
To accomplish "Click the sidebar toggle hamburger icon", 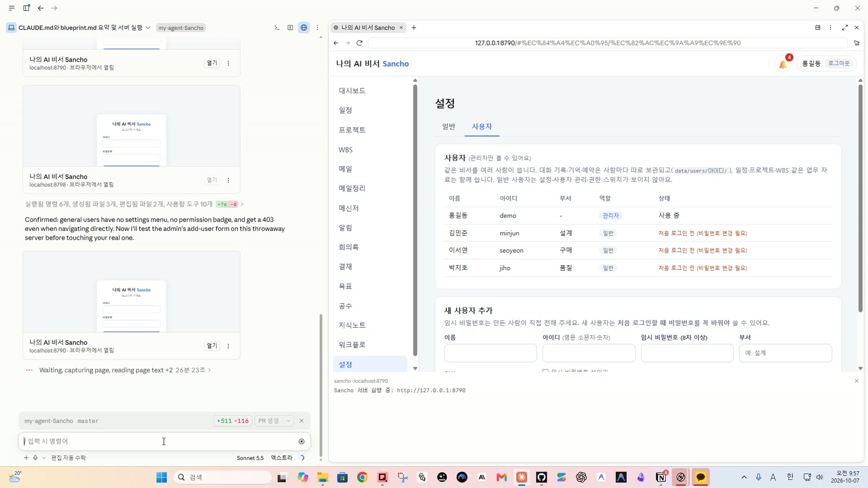I will 11,8.
